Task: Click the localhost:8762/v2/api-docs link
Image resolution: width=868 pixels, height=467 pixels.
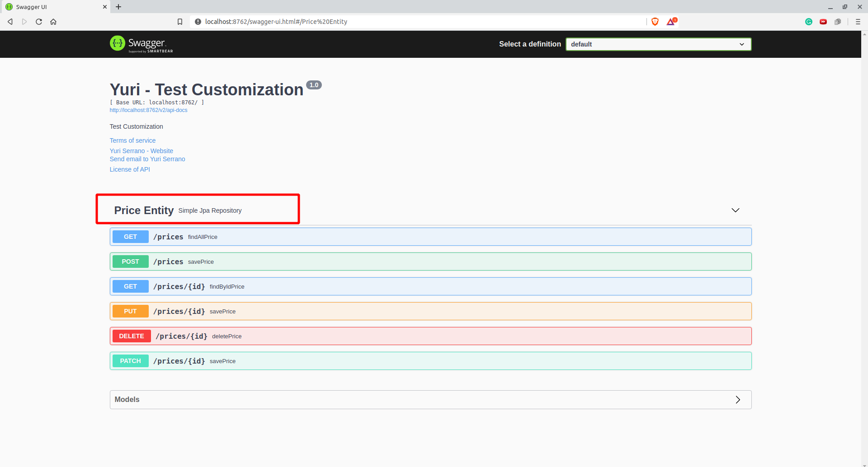Action: click(148, 110)
